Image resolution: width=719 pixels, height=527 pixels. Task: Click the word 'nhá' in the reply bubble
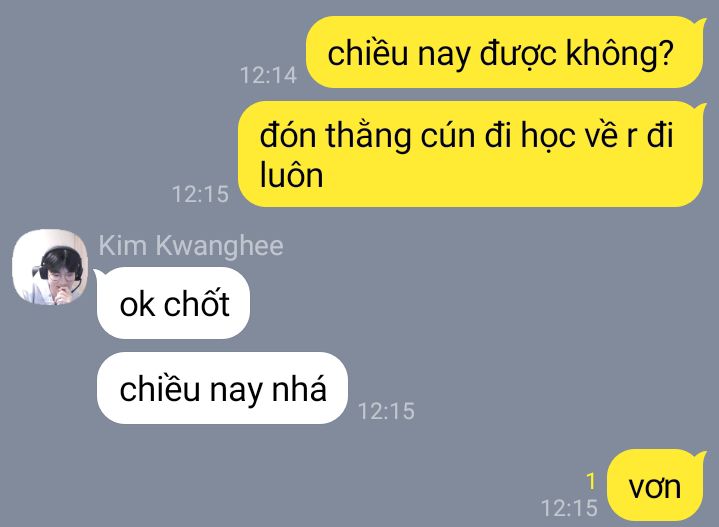tap(299, 388)
